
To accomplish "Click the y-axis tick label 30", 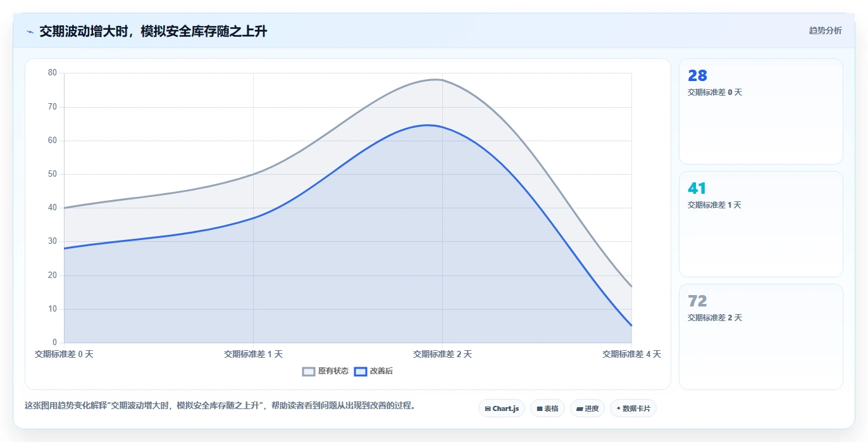I will (52, 241).
